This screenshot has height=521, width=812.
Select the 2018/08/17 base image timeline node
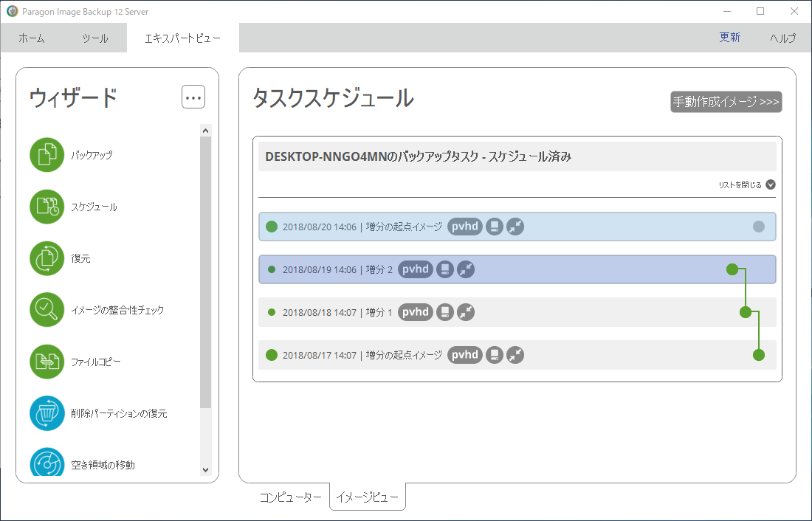point(758,355)
